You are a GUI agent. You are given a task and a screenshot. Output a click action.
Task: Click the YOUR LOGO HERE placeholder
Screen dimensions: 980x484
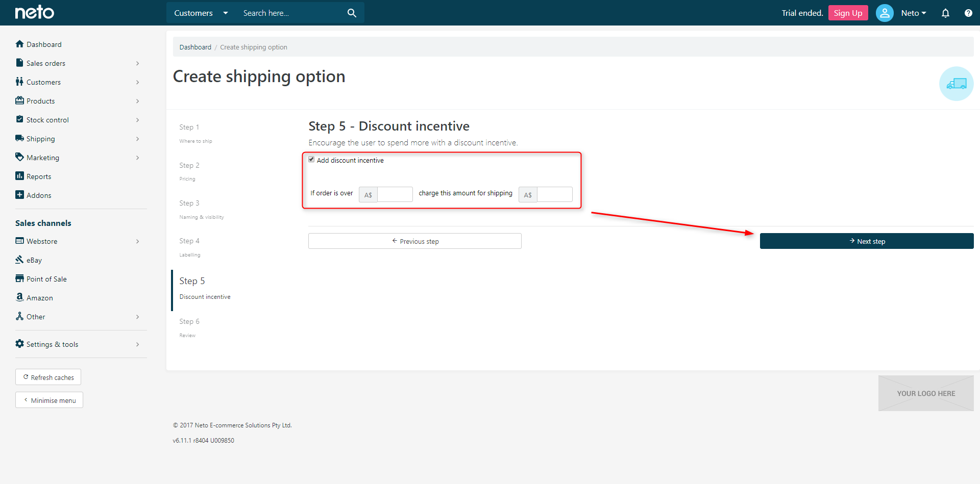pyautogui.click(x=926, y=393)
